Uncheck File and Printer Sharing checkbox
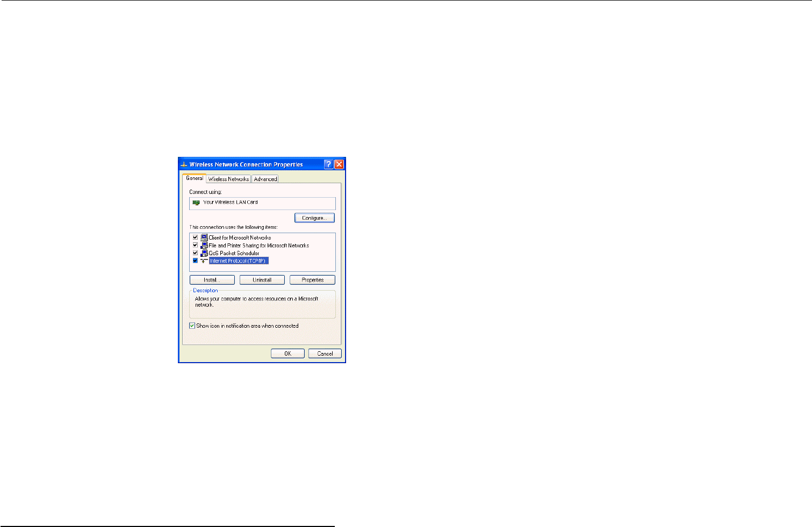Screen dimensions: 812x527 195,246
